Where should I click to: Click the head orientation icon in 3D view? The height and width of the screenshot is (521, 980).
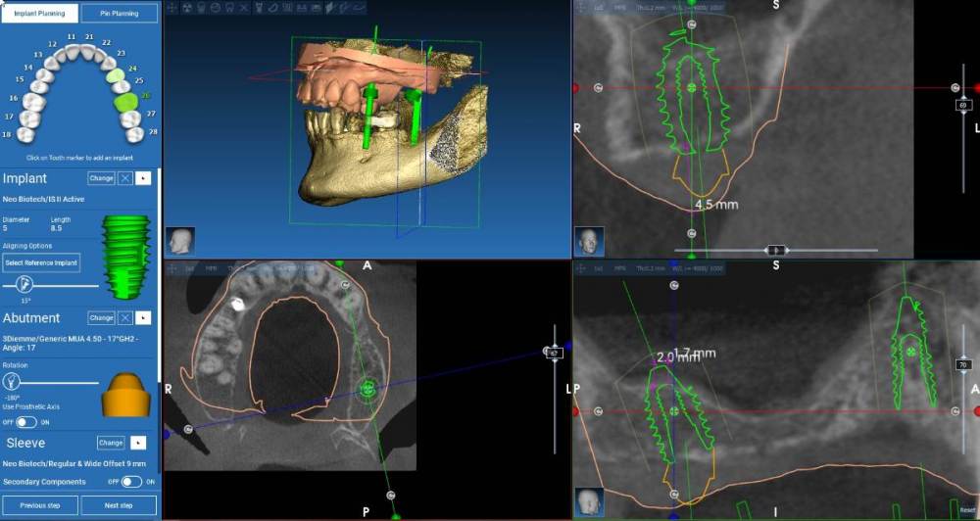(x=178, y=240)
